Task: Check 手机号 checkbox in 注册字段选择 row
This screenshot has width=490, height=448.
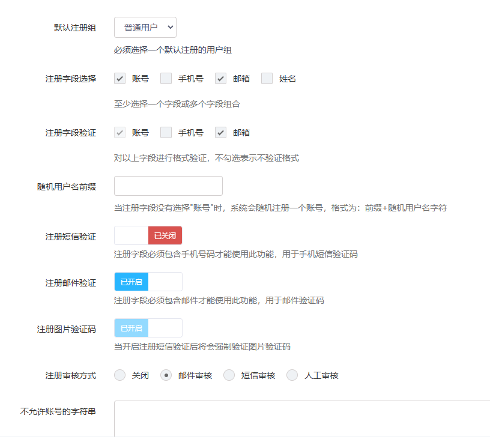Action: 166,79
